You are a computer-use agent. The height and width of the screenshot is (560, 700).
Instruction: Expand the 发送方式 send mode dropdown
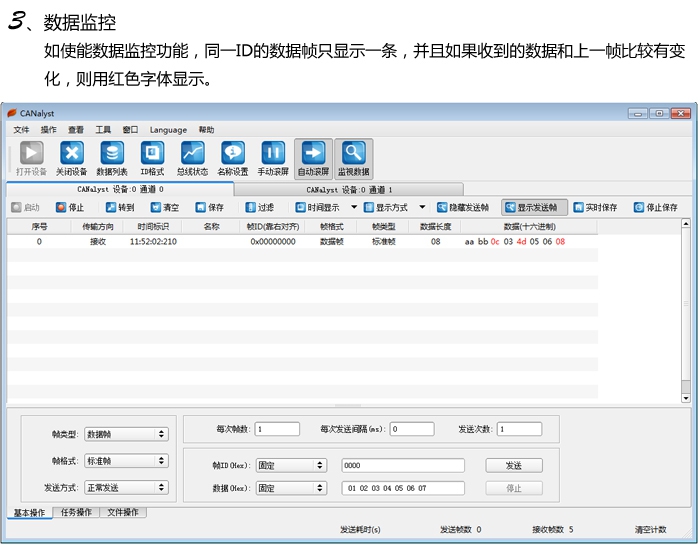tap(126, 488)
